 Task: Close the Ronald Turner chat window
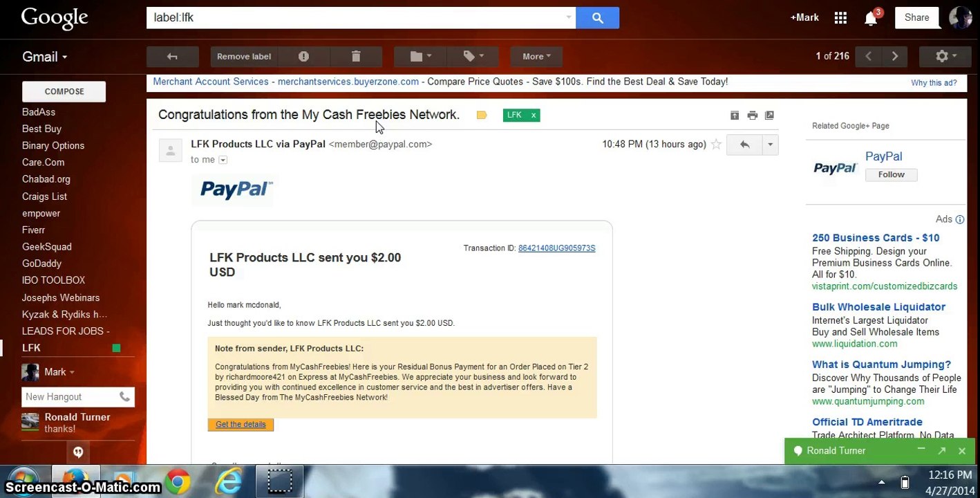tap(961, 451)
